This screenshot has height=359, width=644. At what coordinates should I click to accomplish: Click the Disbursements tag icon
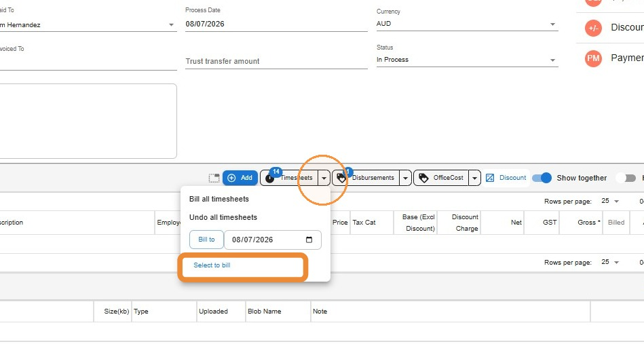(341, 178)
